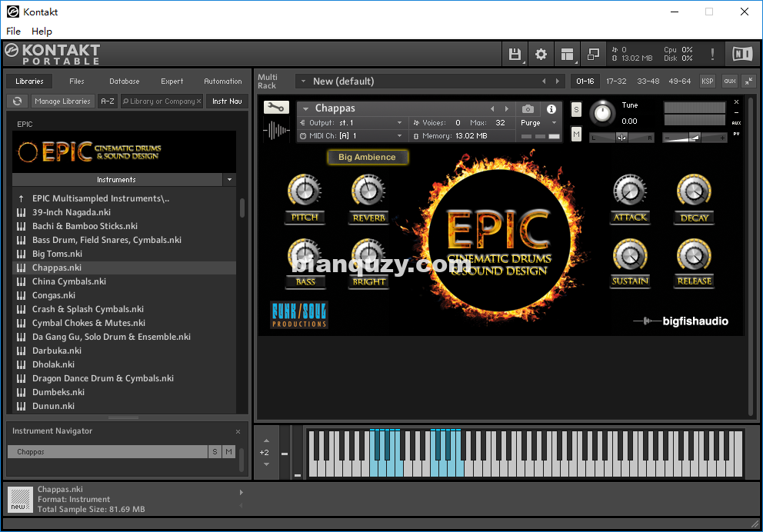Click the Tune knob
Viewport: 763px width, 532px height.
[602, 113]
